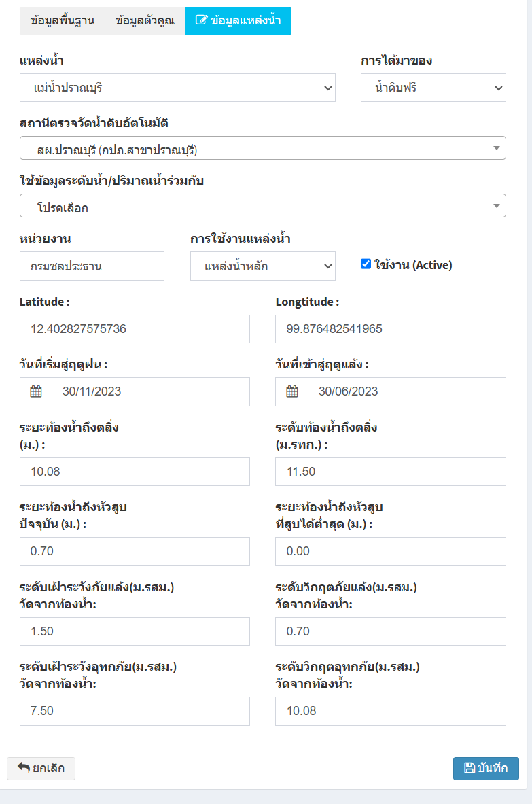Image resolution: width=532 pixels, height=804 pixels.
Task: Click the edit icon on ข้อมูลแหล่งน้ำ tab
Action: pos(201,20)
